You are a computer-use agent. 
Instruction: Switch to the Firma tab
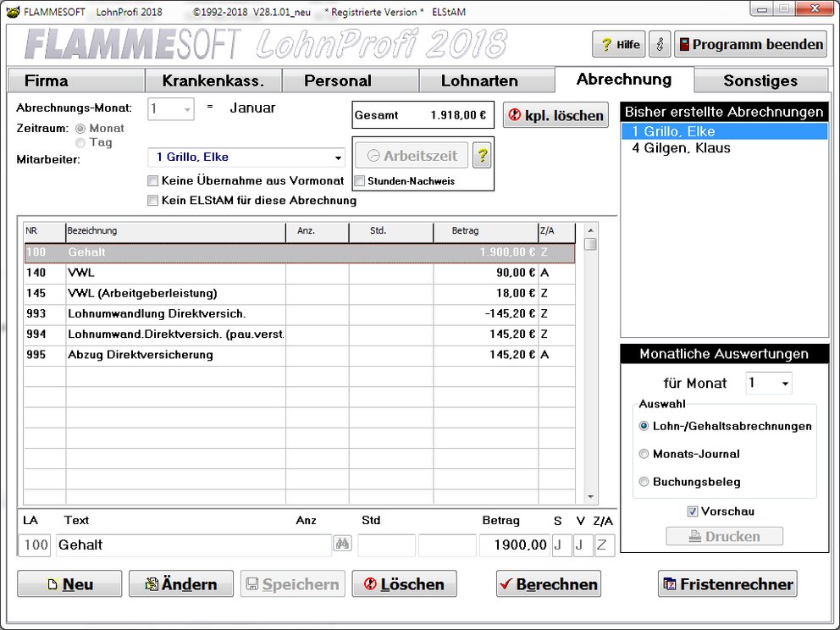(x=76, y=81)
